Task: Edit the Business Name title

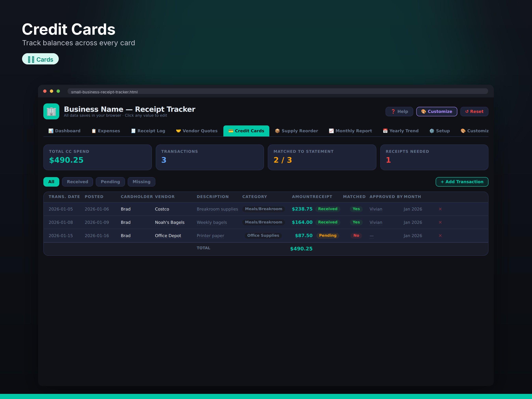Action: (x=129, y=109)
